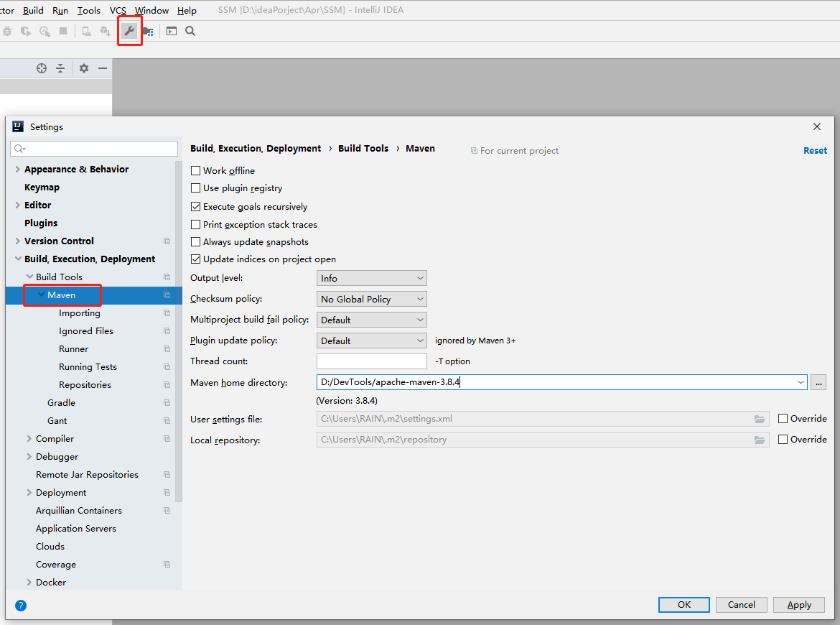Click the crosshair locate icon in tool window

coord(42,68)
